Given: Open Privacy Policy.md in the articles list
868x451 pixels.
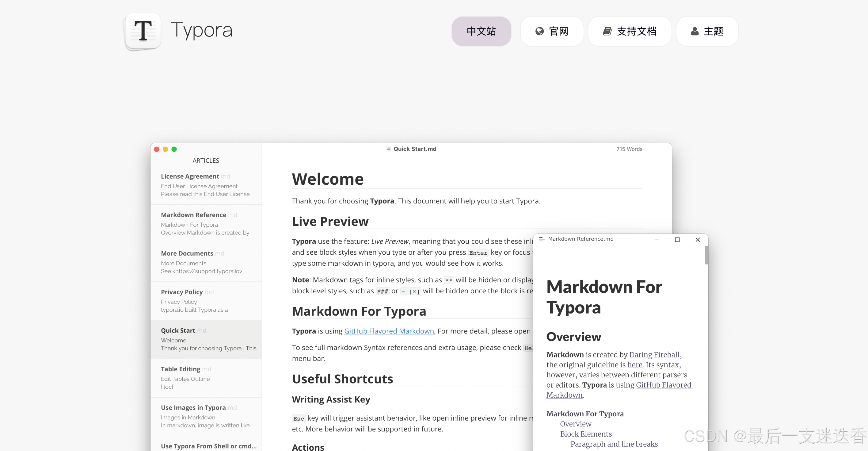Looking at the screenshot, I should click(x=206, y=301).
